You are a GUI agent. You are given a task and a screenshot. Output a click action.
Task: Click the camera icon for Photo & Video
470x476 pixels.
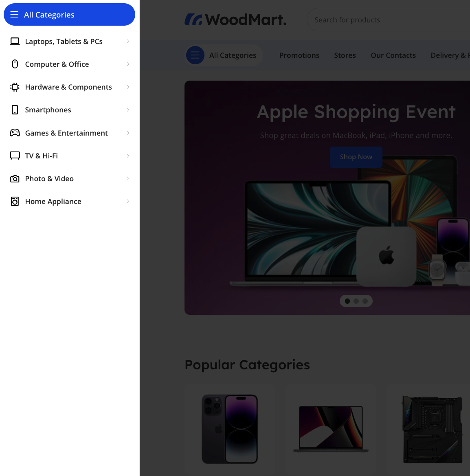click(x=15, y=179)
